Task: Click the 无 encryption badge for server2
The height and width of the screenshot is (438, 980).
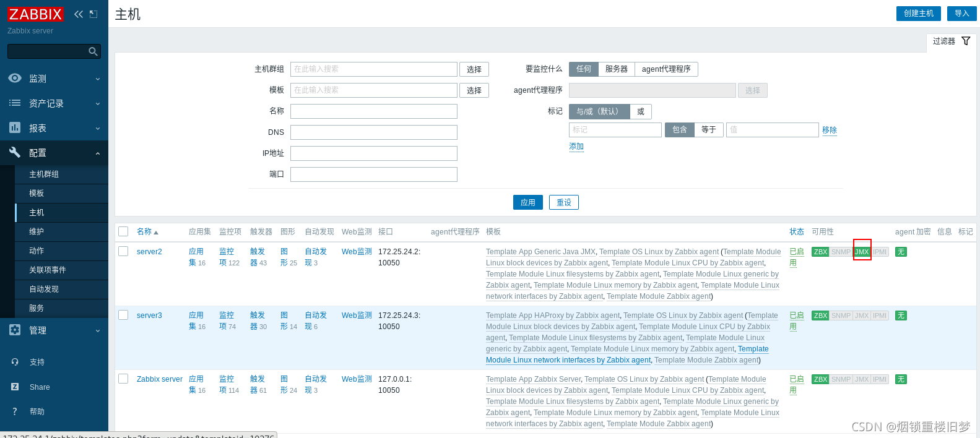Action: (x=901, y=252)
